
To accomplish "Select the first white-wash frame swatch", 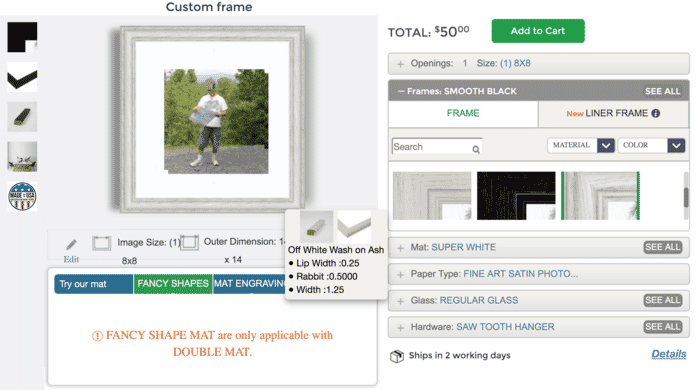I will click(x=432, y=196).
